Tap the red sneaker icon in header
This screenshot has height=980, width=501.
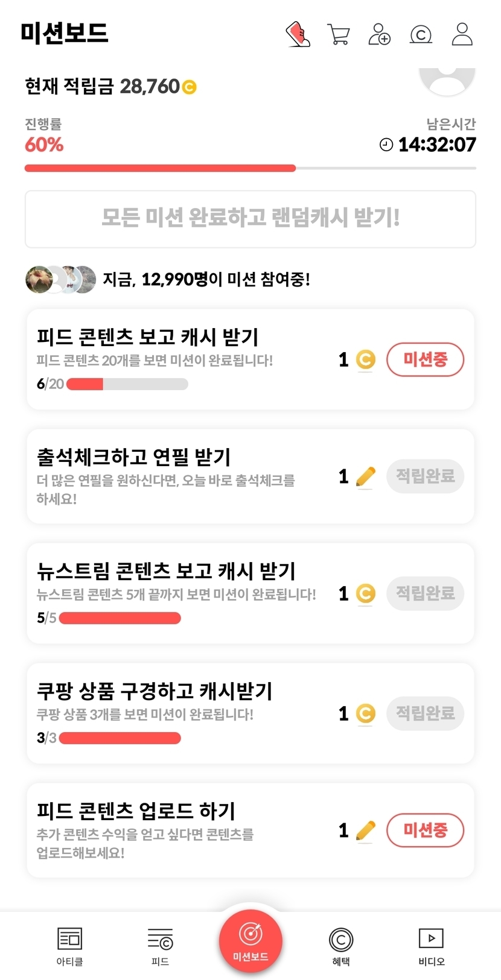point(298,34)
